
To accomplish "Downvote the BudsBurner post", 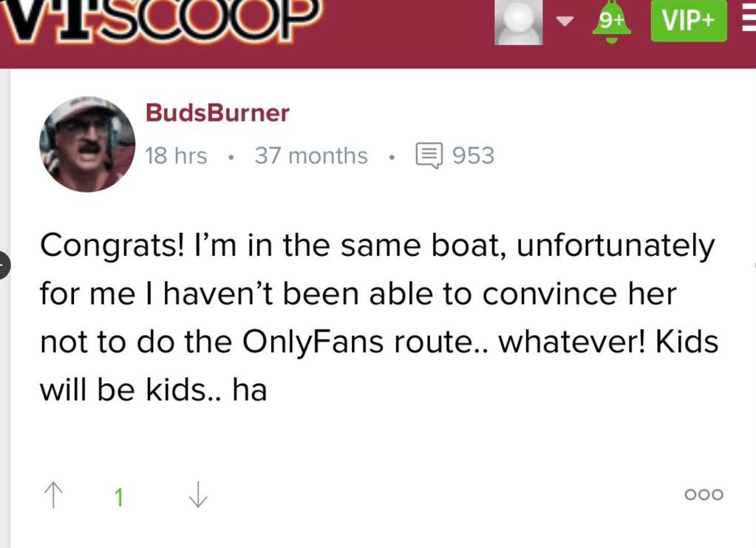I will 197,495.
